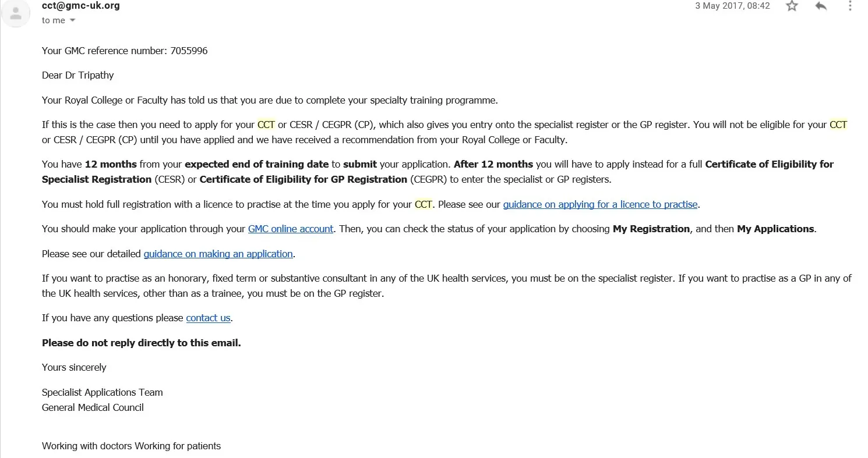Expand the "to me" recipient details arrow
Screen dimensions: 868x458
[73, 20]
